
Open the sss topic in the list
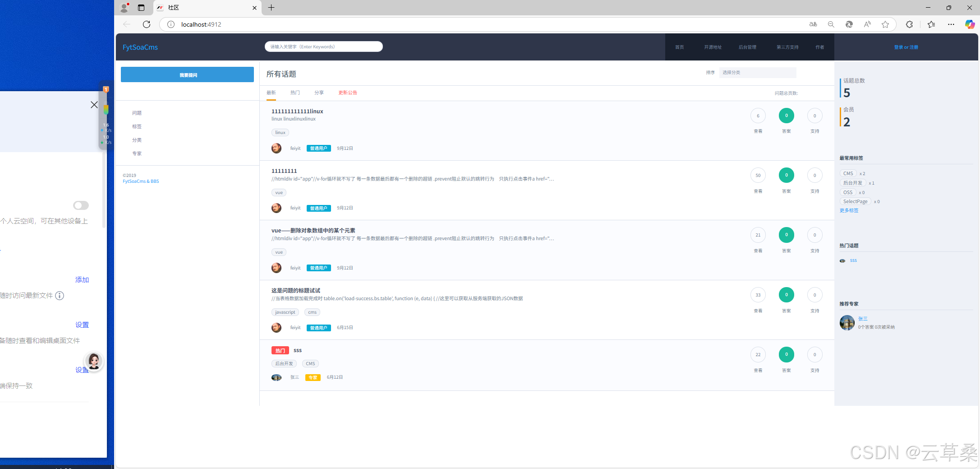coord(298,350)
